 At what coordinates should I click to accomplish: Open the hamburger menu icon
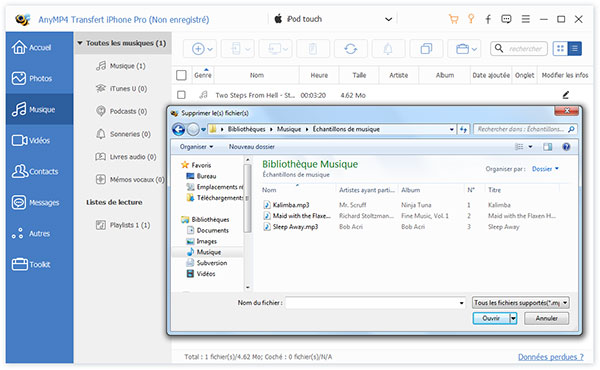[x=526, y=19]
